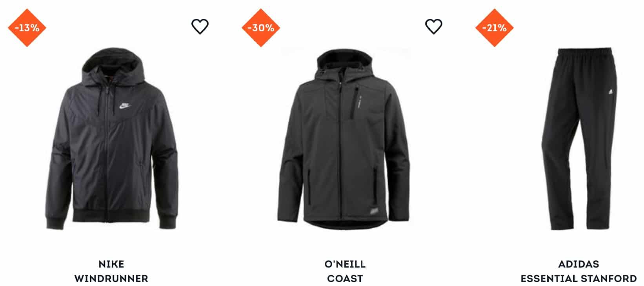Image resolution: width=644 pixels, height=286 pixels.
Task: Open the COAST product title
Action: coord(345,279)
